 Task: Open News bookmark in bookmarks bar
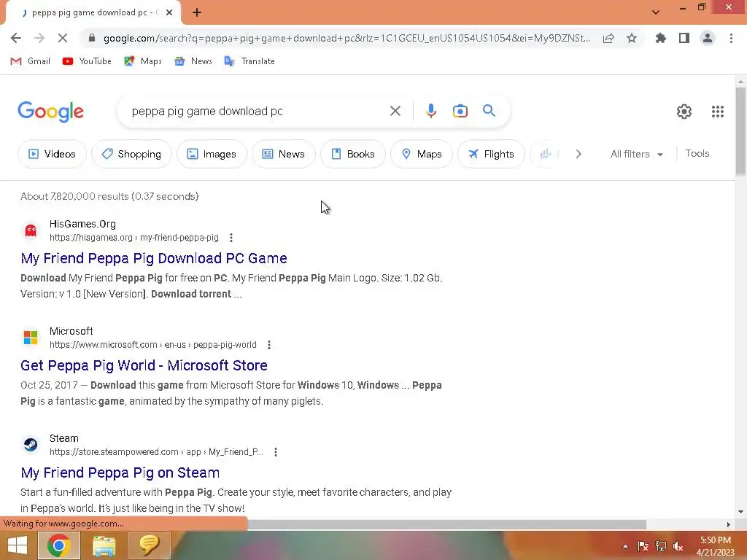pos(193,61)
